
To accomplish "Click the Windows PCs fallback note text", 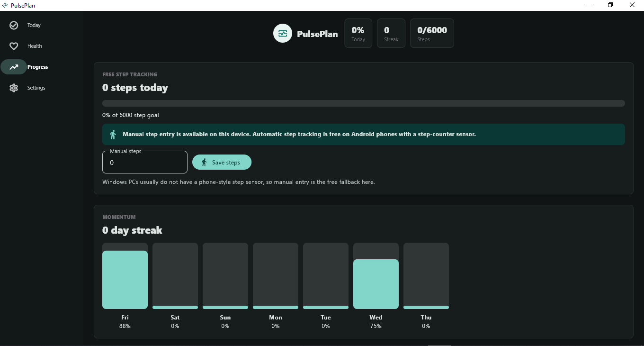I will [x=239, y=182].
